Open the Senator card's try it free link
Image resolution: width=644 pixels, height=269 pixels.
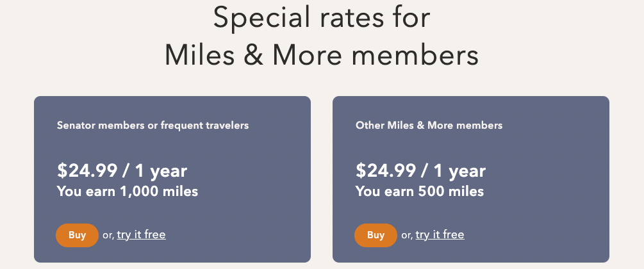point(141,234)
